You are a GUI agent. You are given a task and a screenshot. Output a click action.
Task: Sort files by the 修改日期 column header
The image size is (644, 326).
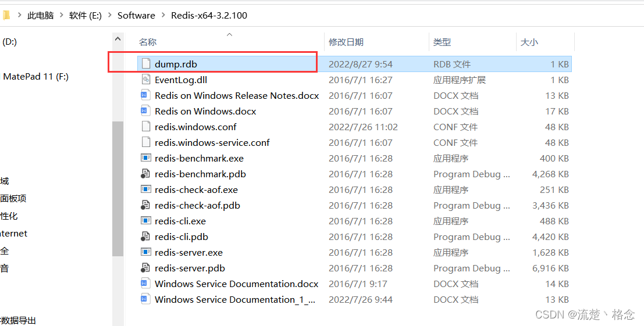click(x=346, y=42)
